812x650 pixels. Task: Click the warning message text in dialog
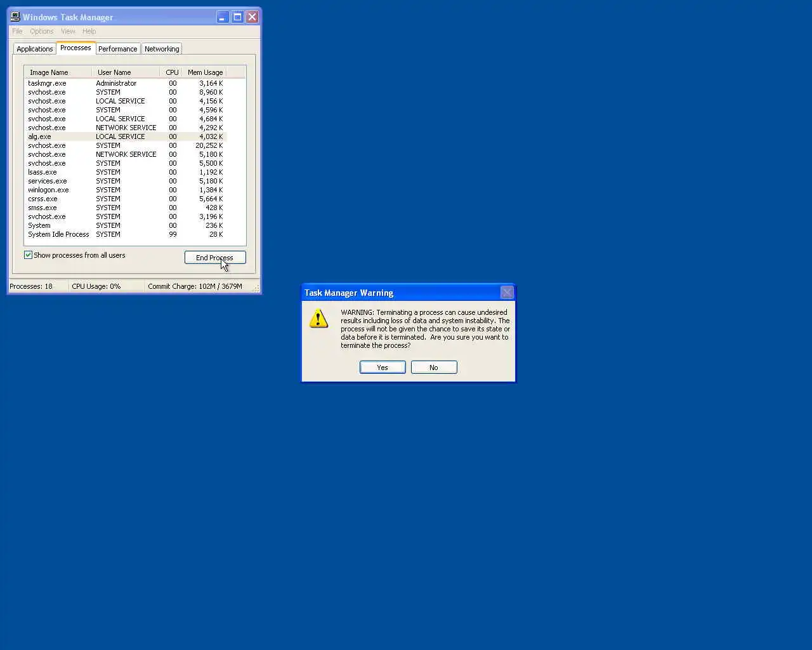coord(425,329)
